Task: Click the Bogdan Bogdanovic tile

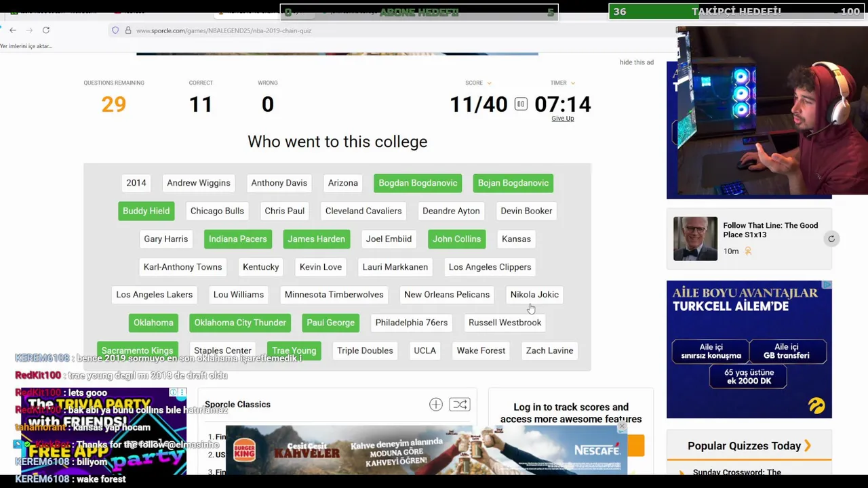Action: (418, 183)
